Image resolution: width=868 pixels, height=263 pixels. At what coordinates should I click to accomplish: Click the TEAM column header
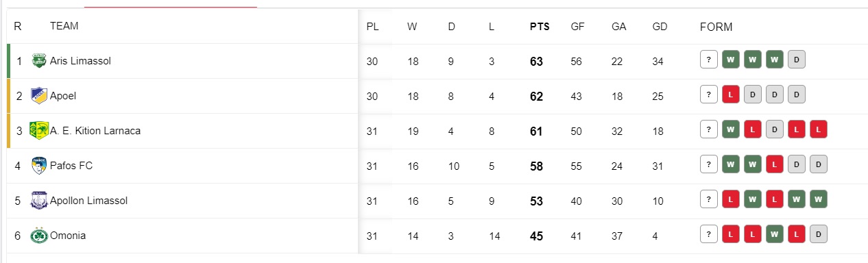click(x=64, y=26)
